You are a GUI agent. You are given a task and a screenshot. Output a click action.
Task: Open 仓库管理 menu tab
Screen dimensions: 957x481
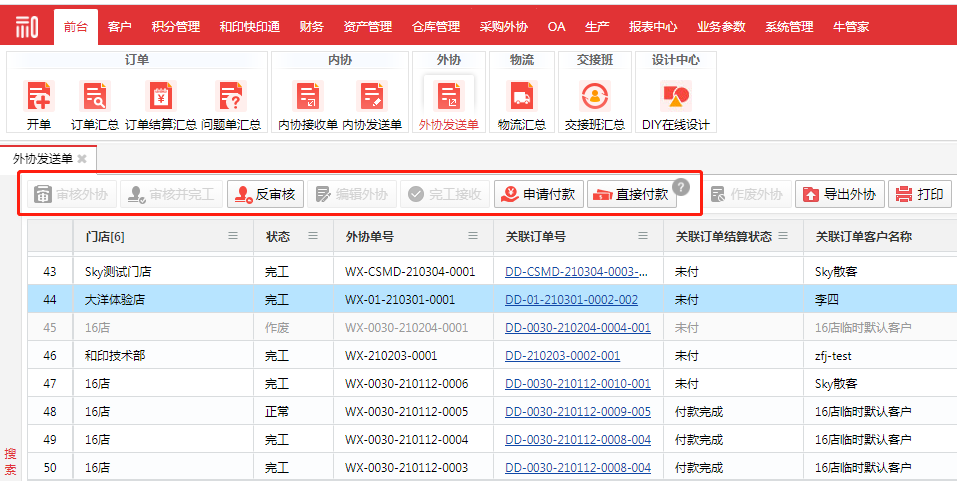tap(435, 27)
